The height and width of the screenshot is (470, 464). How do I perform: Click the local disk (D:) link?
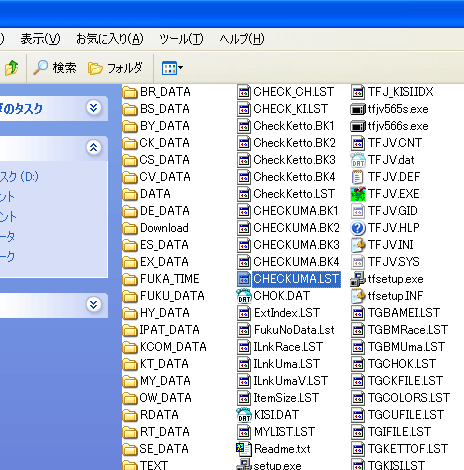pyautogui.click(x=19, y=177)
